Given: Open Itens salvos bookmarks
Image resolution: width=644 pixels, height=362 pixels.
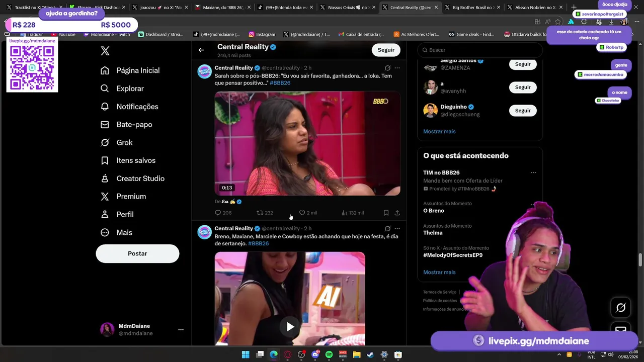Looking at the screenshot, I should pyautogui.click(x=128, y=160).
